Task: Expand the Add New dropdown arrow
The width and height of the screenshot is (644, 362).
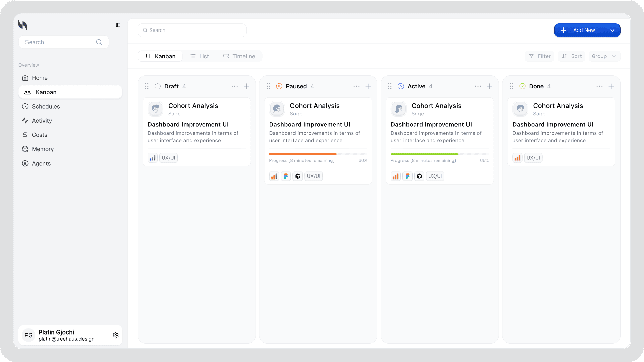Action: pyautogui.click(x=612, y=30)
